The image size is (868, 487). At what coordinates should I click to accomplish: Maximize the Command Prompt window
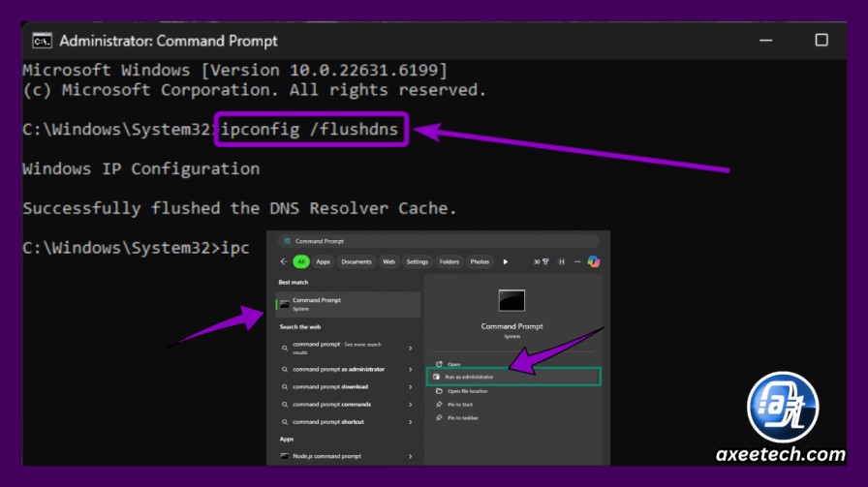[x=821, y=41]
